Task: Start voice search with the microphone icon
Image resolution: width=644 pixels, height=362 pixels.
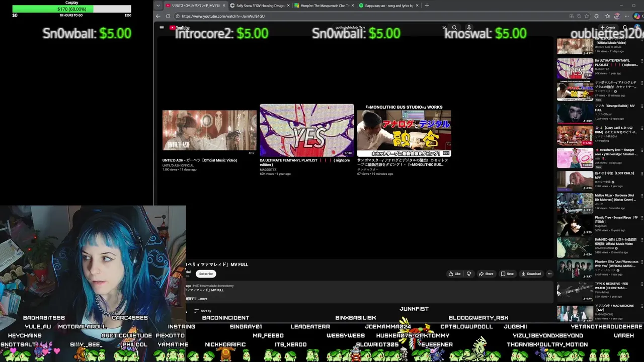Action: 468,28
